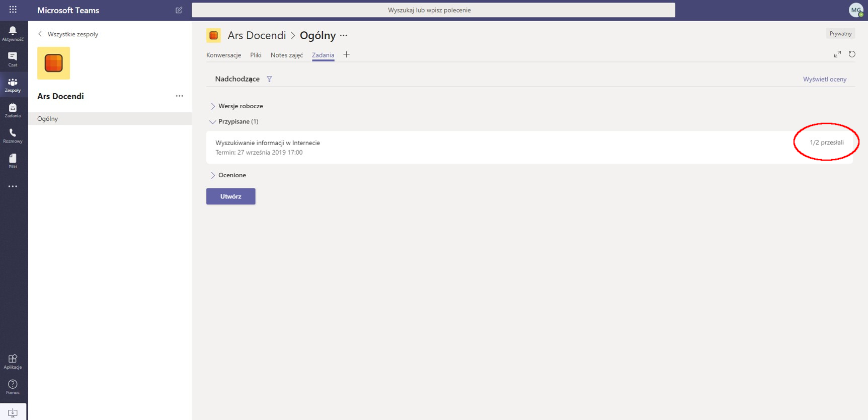The height and width of the screenshot is (420, 868).
Task: Open Czat in the left rail
Action: click(13, 59)
